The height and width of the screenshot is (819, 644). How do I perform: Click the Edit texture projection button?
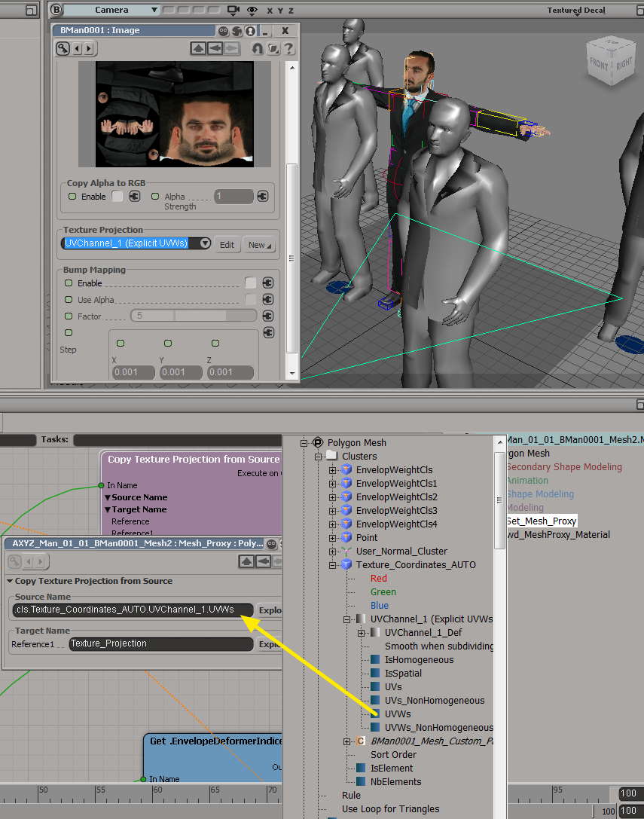[227, 245]
